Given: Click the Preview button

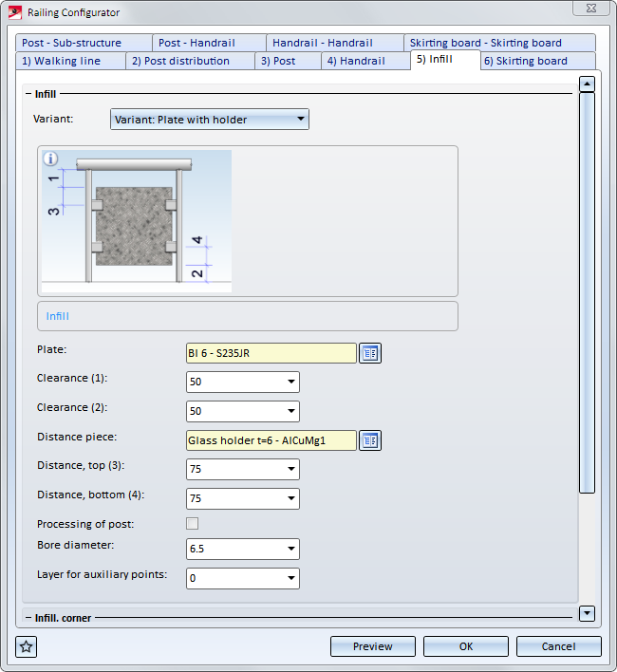Looking at the screenshot, I should point(373,646).
